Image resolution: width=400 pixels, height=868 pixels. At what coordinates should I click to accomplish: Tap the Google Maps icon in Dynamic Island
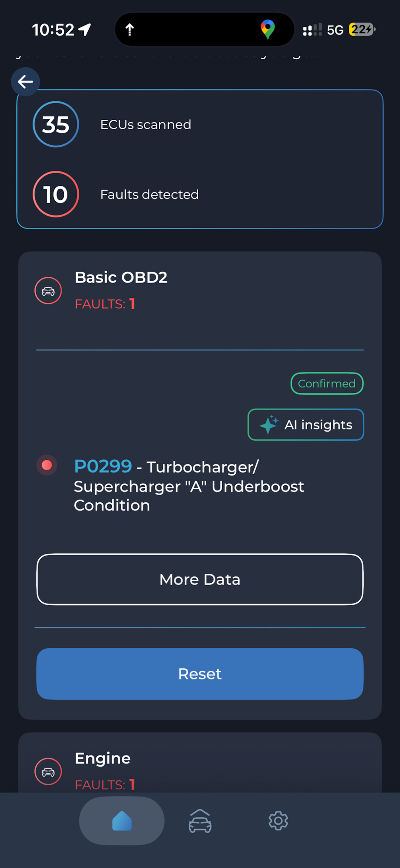point(268,29)
